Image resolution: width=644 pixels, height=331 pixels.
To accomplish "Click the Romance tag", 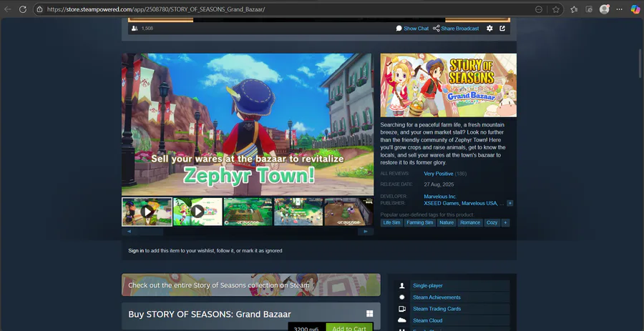I will (470, 223).
